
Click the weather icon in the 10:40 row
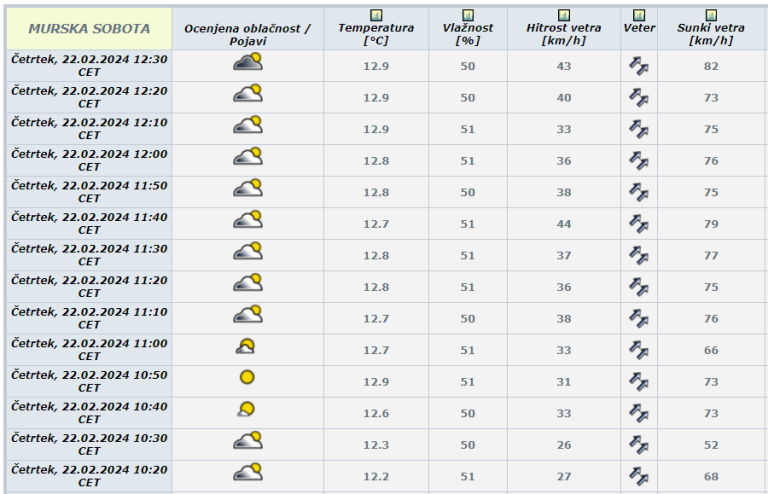point(246,409)
